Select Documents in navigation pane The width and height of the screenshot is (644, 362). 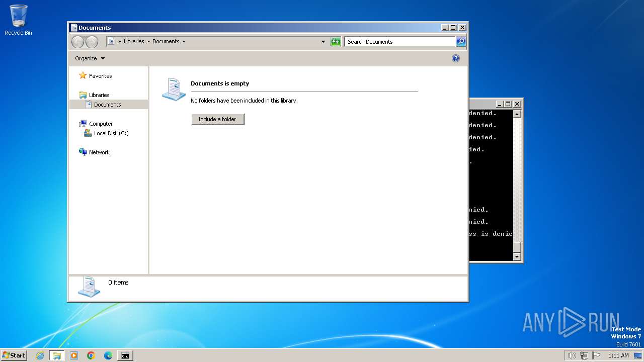[x=108, y=105]
